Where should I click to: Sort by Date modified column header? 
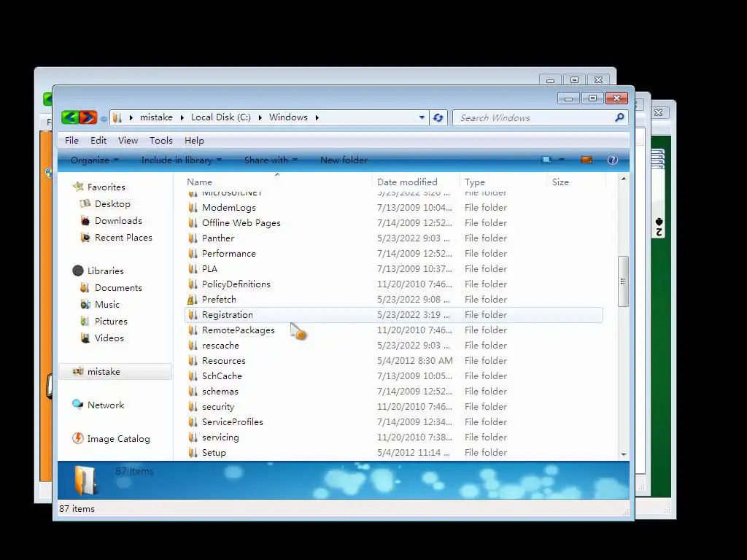click(x=416, y=182)
